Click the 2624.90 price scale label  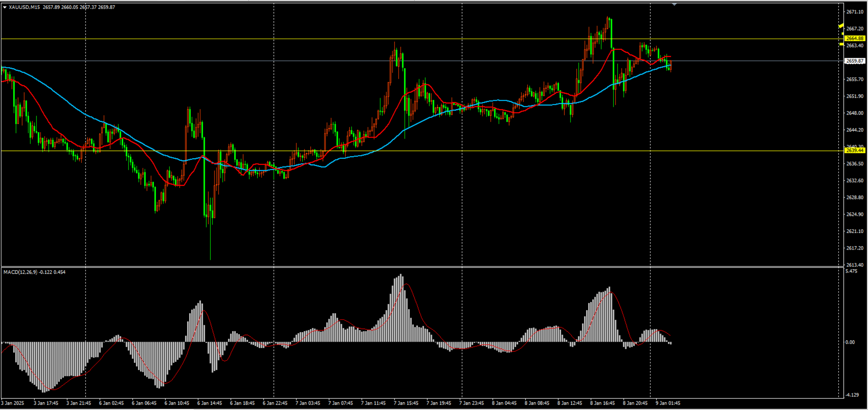[x=854, y=214]
